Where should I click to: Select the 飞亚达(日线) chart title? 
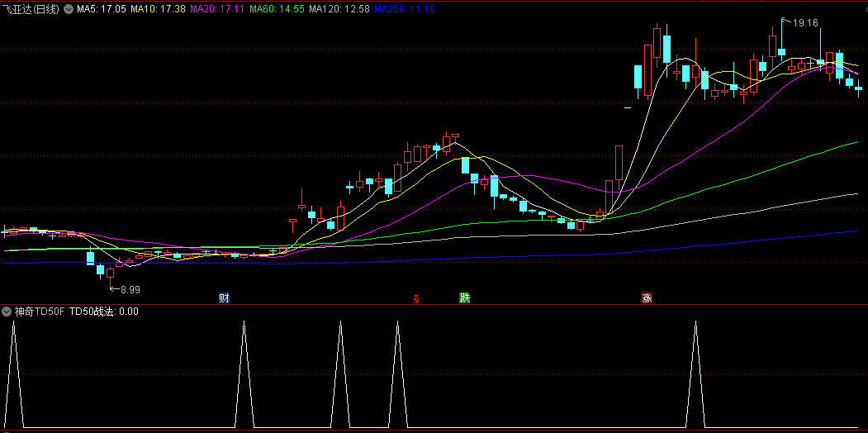31,9
